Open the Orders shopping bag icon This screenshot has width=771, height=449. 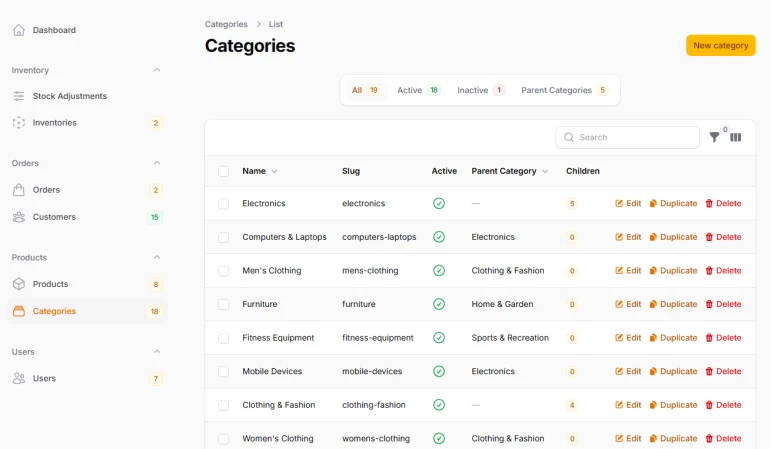point(19,190)
